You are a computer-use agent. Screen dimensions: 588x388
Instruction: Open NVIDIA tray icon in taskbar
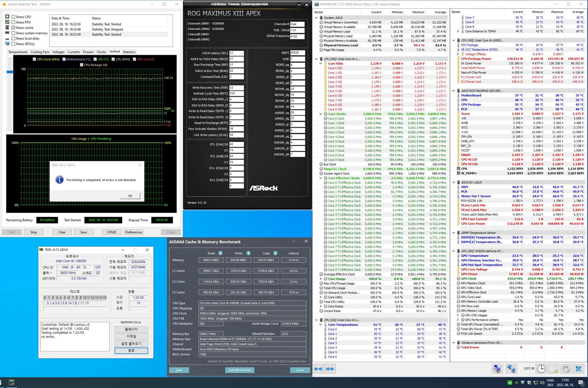tap(516, 382)
